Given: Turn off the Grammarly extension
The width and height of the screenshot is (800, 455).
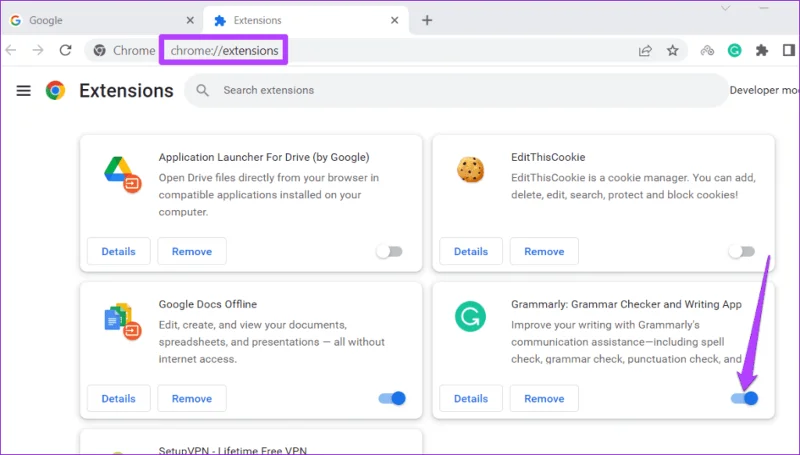Looking at the screenshot, I should click(744, 398).
